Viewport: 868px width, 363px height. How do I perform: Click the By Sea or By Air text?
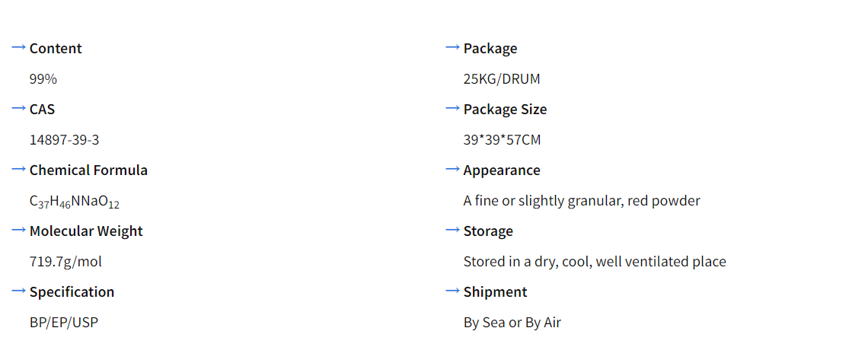512,323
